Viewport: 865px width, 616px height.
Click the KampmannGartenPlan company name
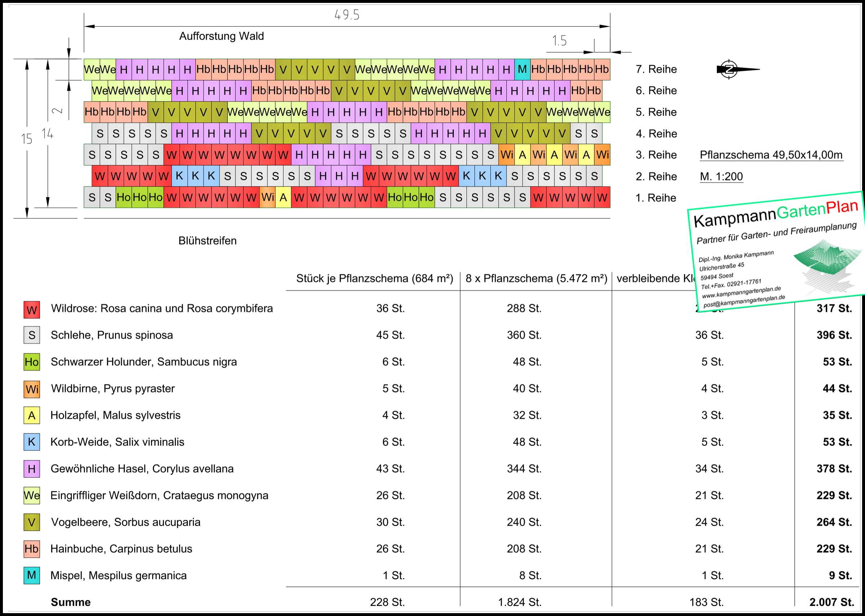point(776,214)
